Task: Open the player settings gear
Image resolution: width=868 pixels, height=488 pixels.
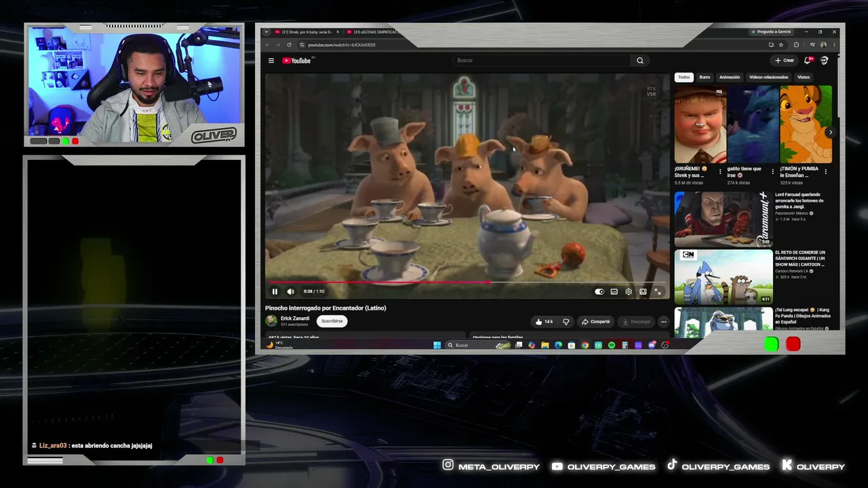Action: pyautogui.click(x=629, y=291)
